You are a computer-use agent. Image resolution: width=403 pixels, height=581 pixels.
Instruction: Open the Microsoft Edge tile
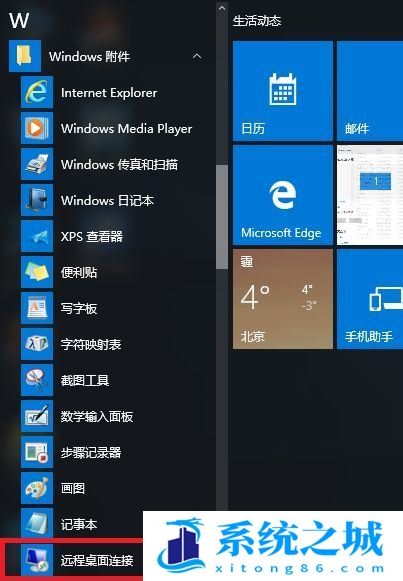(x=283, y=195)
